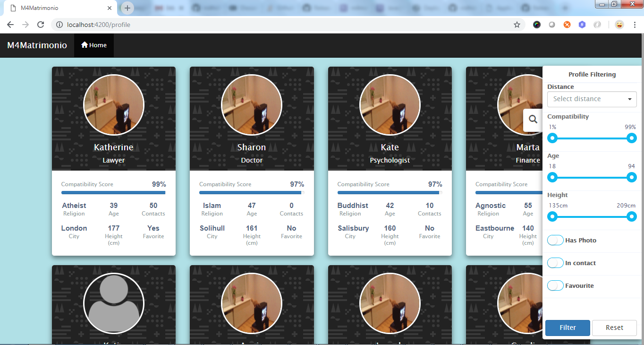
Task: Click the browser forward arrow
Action: click(25, 25)
